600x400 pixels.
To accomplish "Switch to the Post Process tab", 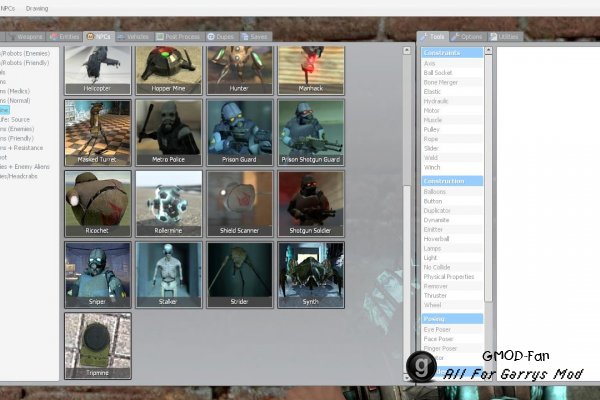I will (178, 37).
